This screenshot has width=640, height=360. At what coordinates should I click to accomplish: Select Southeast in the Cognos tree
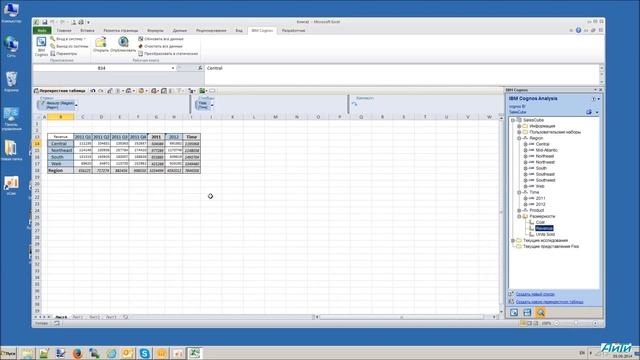(545, 174)
